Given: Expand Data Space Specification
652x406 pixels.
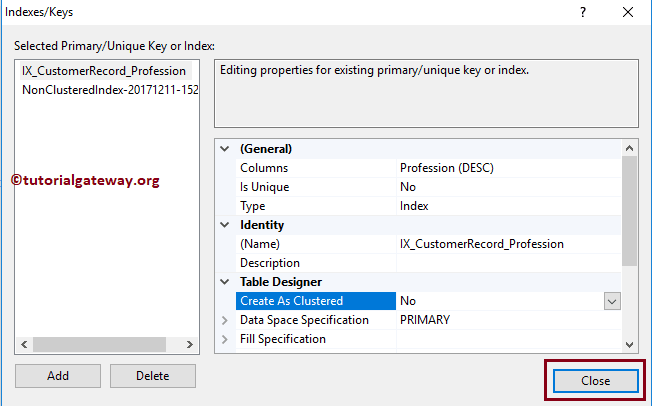Looking at the screenshot, I should 225,320.
